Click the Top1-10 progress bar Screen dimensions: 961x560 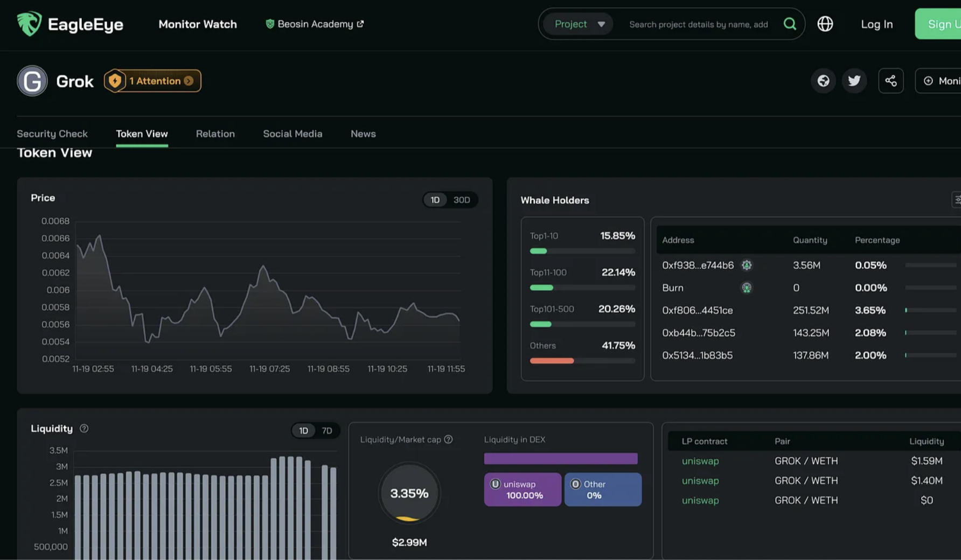coord(582,251)
